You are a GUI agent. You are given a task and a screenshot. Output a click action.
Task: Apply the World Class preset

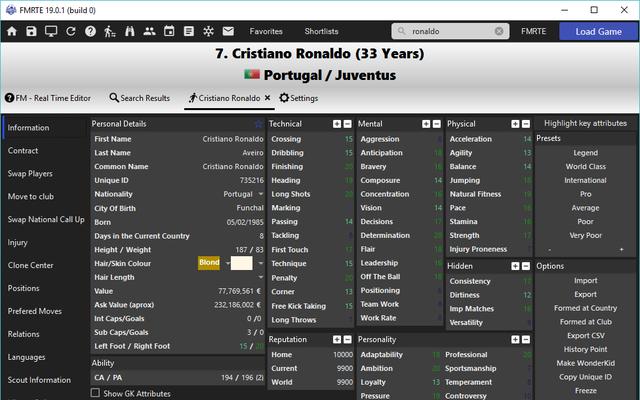pos(585,167)
